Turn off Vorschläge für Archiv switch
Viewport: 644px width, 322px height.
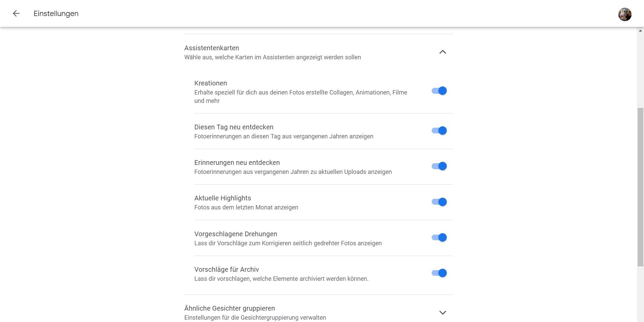(439, 273)
